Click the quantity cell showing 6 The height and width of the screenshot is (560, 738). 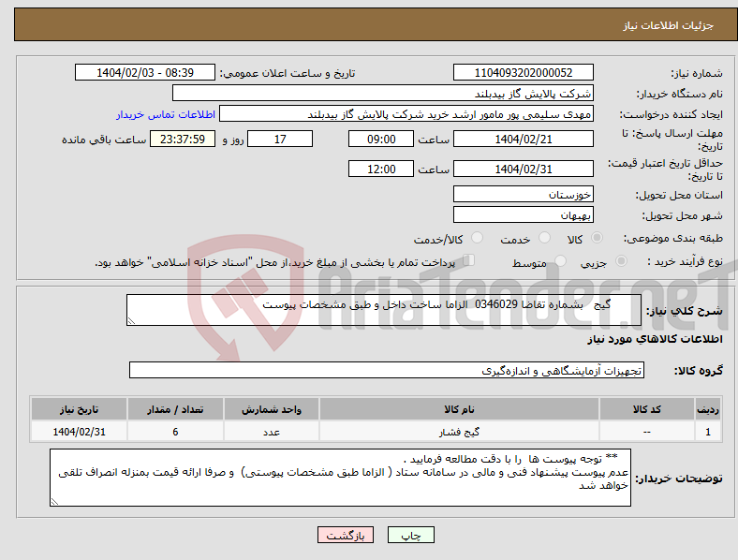tap(175, 431)
